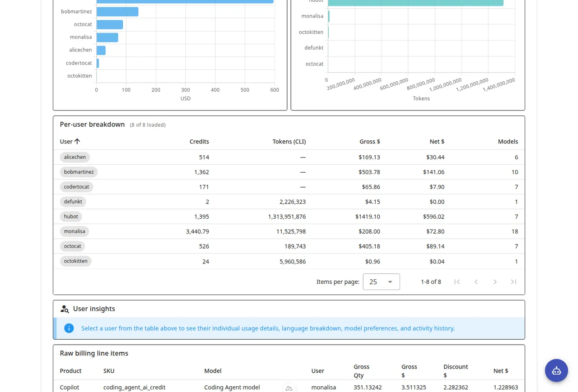Click the Coding Agent model cell
Screen dimensions: 578x392
pyautogui.click(x=232, y=387)
